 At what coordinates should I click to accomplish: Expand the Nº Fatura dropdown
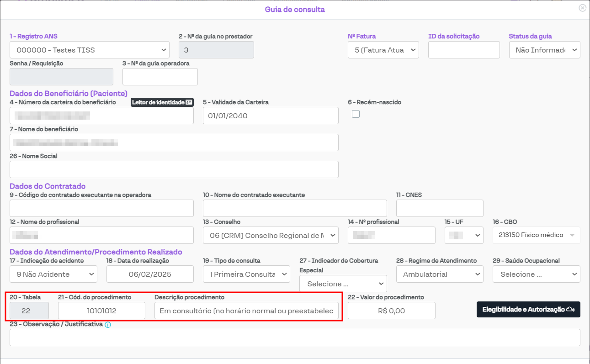[x=383, y=50]
